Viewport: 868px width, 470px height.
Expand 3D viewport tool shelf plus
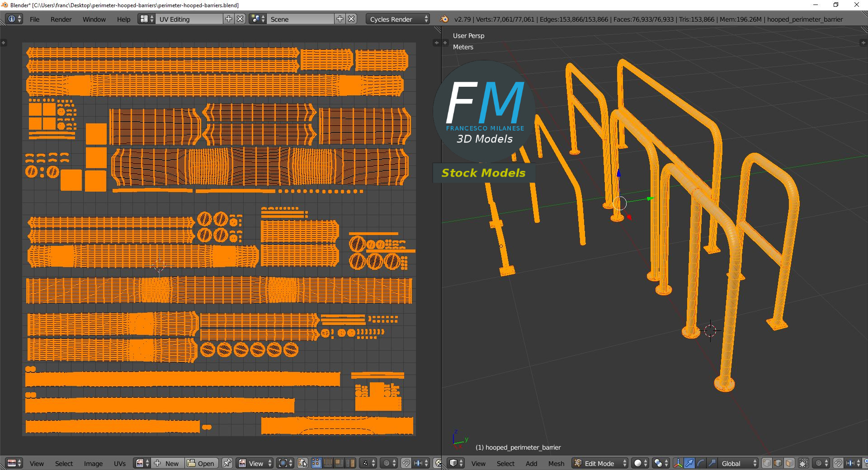point(445,42)
